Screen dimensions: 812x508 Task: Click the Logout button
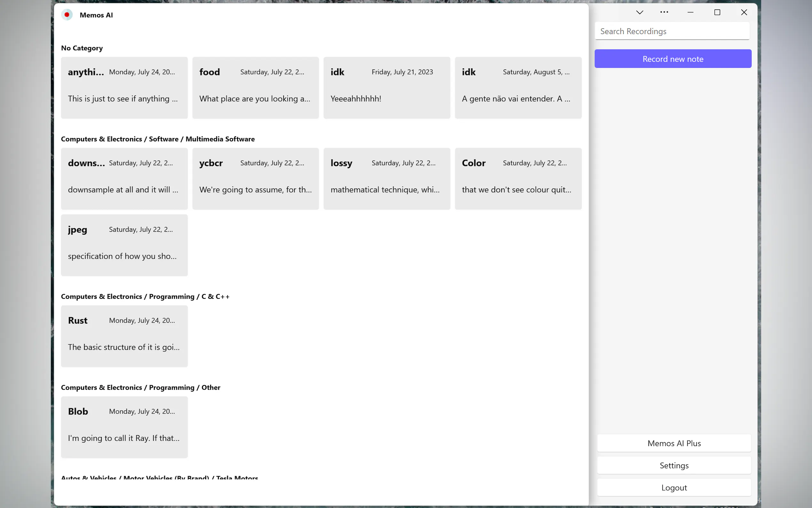[674, 488]
